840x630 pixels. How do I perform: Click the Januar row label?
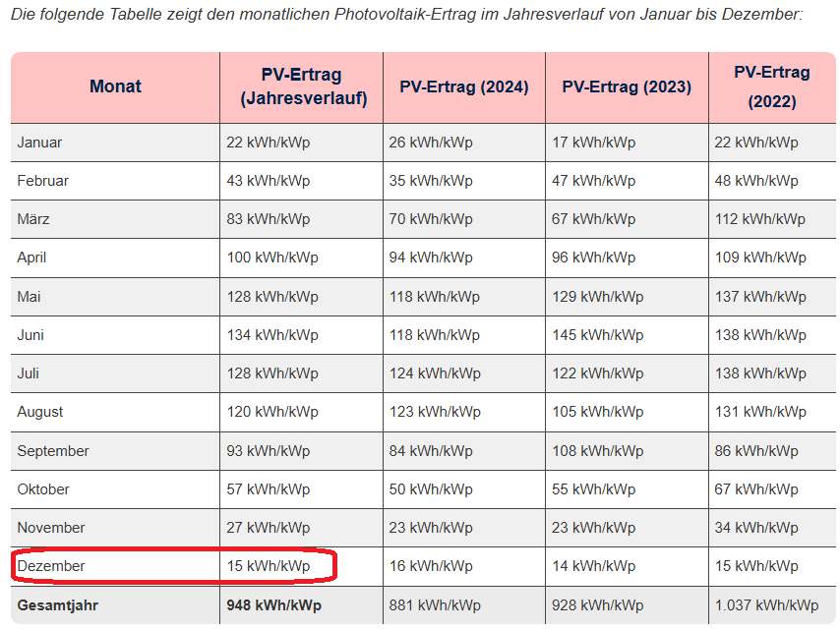pos(39,143)
